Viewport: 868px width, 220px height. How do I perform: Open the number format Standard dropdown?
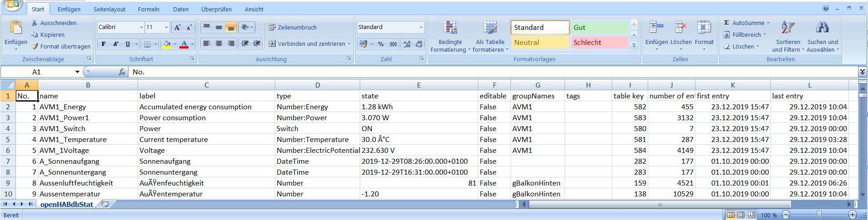point(421,27)
